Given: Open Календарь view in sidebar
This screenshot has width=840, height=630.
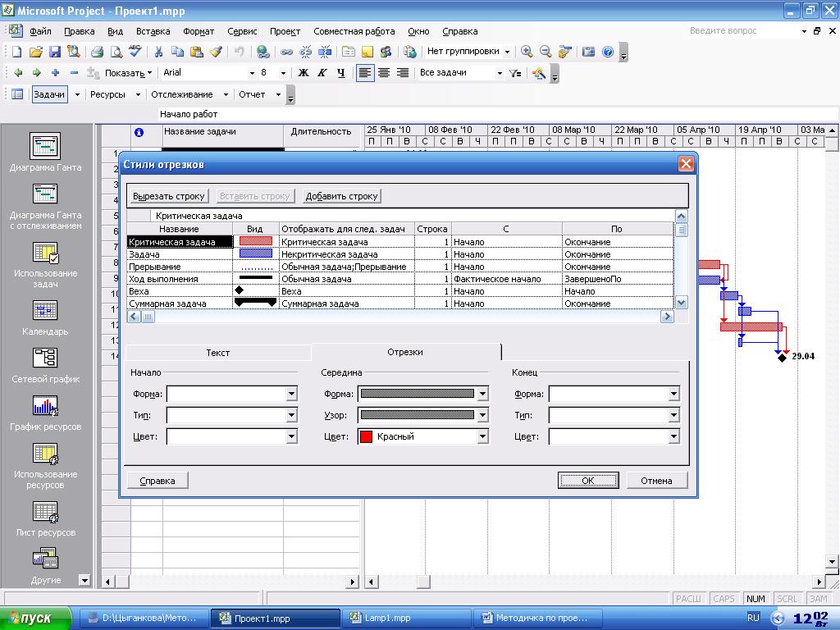Looking at the screenshot, I should tap(46, 317).
